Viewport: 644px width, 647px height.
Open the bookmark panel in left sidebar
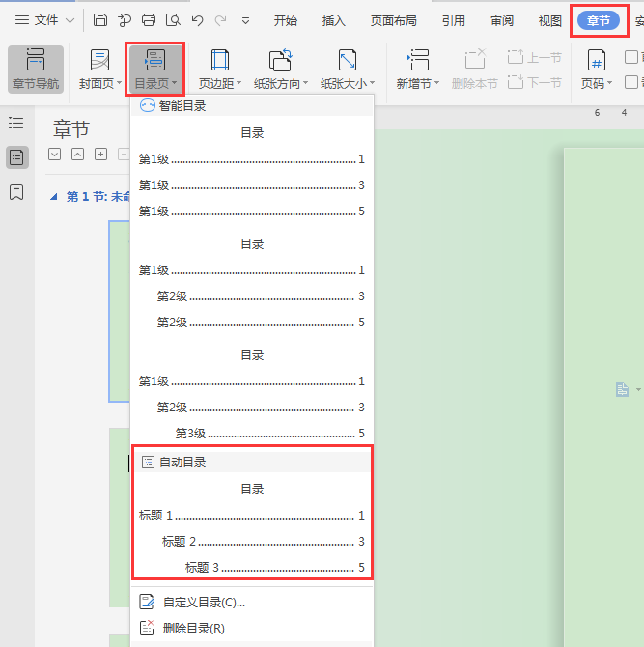[16, 192]
